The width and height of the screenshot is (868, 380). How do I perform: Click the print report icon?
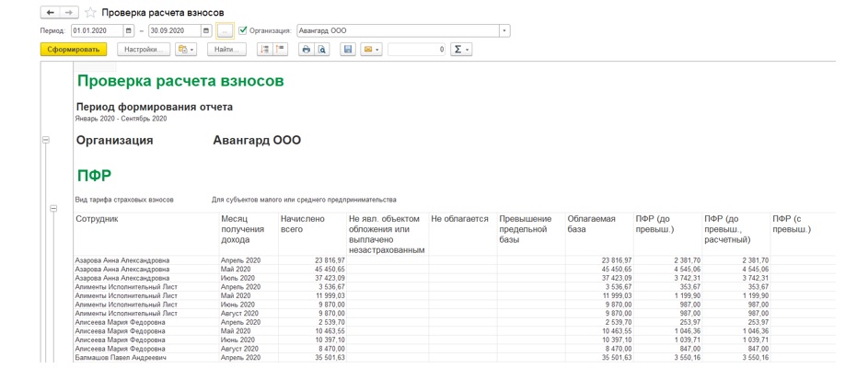(307, 50)
